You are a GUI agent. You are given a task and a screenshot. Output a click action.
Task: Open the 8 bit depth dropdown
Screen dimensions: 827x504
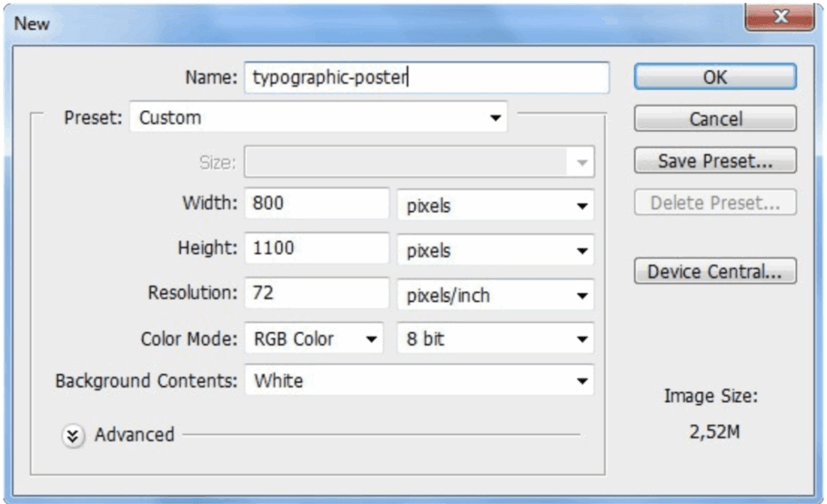point(496,339)
